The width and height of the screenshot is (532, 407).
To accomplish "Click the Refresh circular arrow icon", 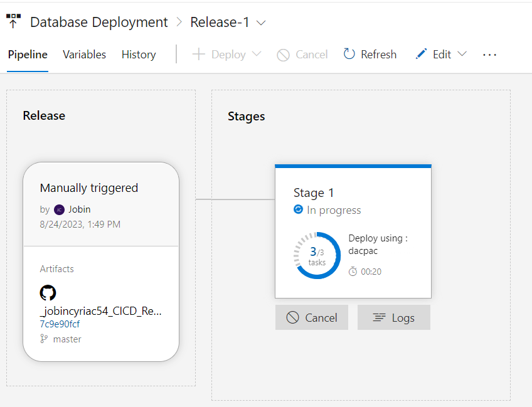I will 349,54.
